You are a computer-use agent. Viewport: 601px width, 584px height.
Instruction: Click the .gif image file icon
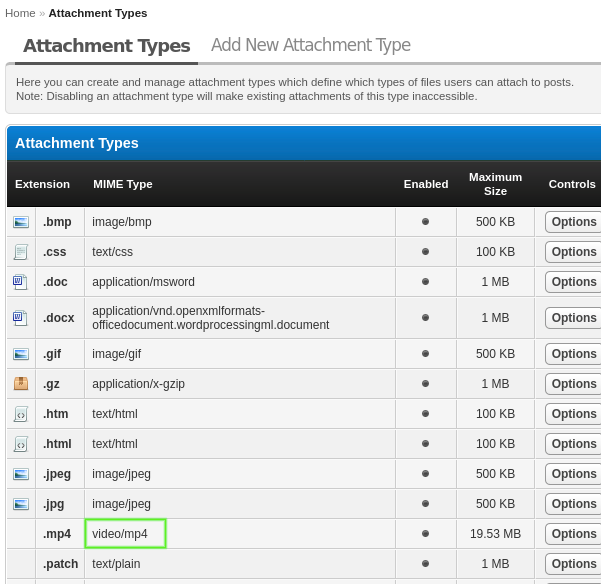pyautogui.click(x=21, y=354)
